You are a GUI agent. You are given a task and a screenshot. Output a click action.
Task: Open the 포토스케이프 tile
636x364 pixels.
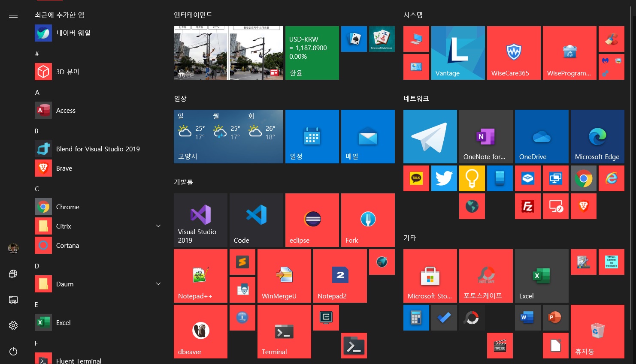click(x=486, y=276)
